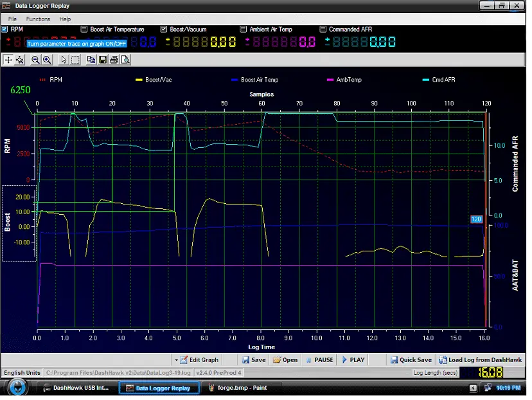Enable the Boost Air Temperature checkbox
Viewport: 532px width, 400px height.
coord(84,30)
